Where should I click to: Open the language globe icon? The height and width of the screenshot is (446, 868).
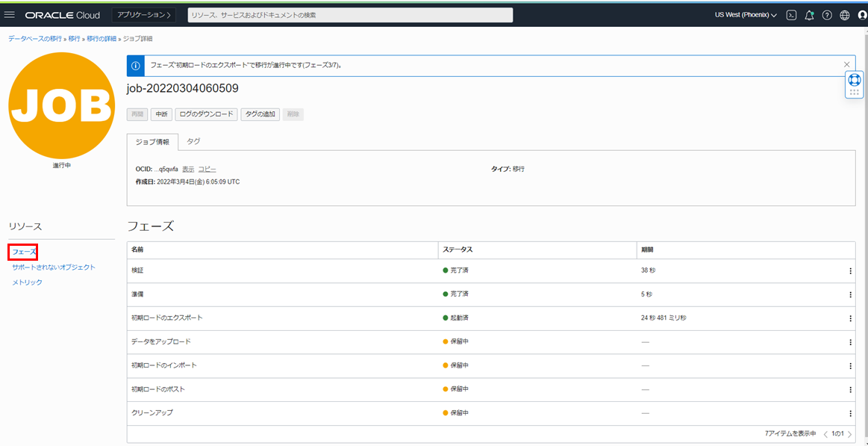pos(845,15)
